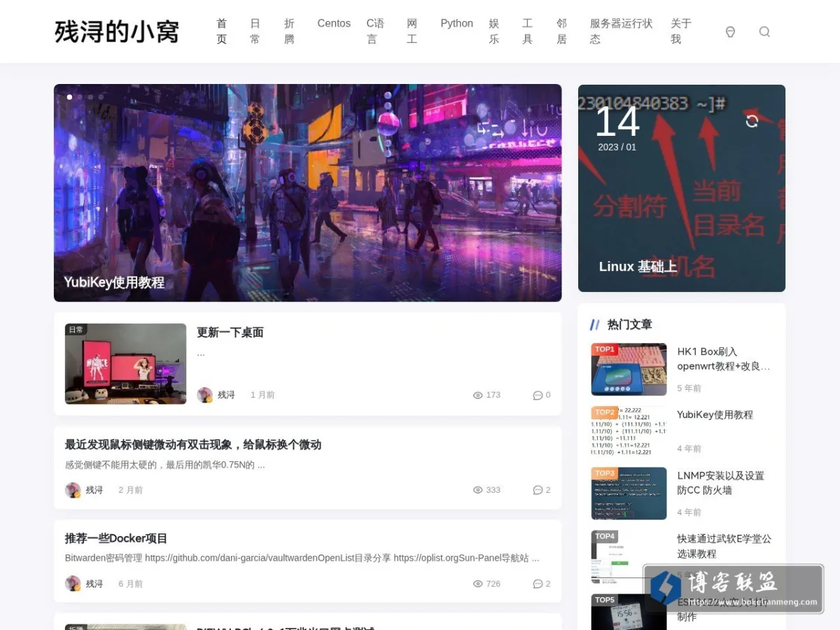Image resolution: width=840 pixels, height=630 pixels.
Task: Open the TOP5 hot article thumbnail
Action: tap(629, 612)
